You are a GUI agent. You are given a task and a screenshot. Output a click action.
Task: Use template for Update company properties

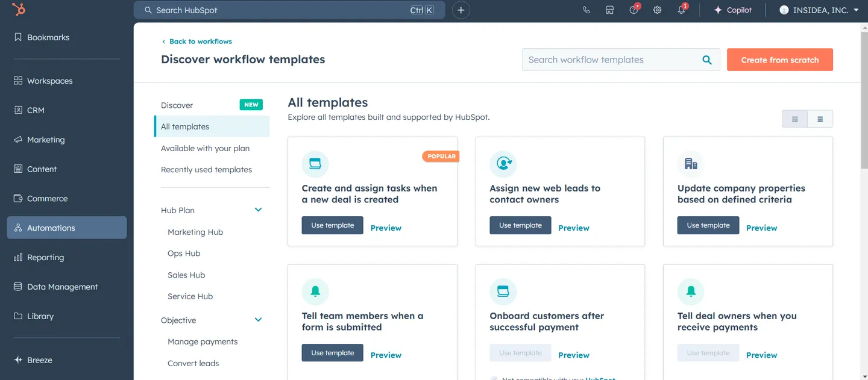708,225
